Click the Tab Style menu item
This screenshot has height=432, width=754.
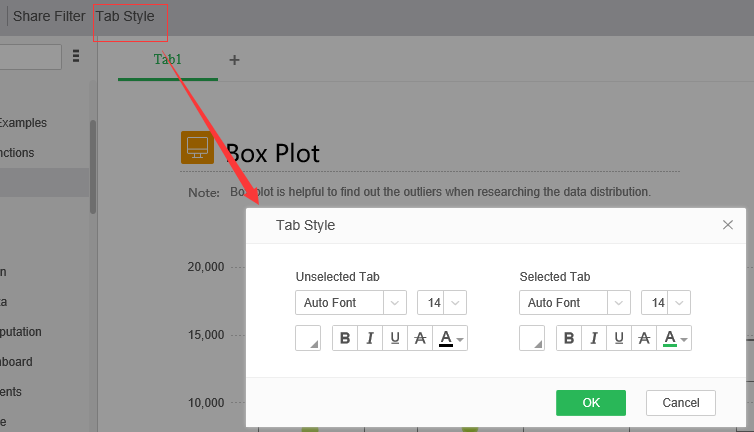coord(125,16)
